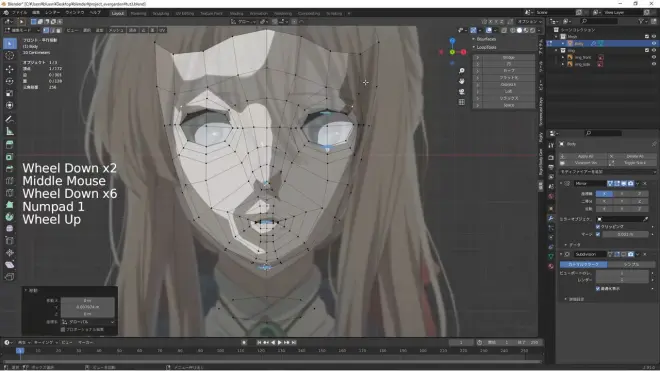Select the Inset Faces tool
This screenshot has height=371, width=660.
click(x=10, y=157)
